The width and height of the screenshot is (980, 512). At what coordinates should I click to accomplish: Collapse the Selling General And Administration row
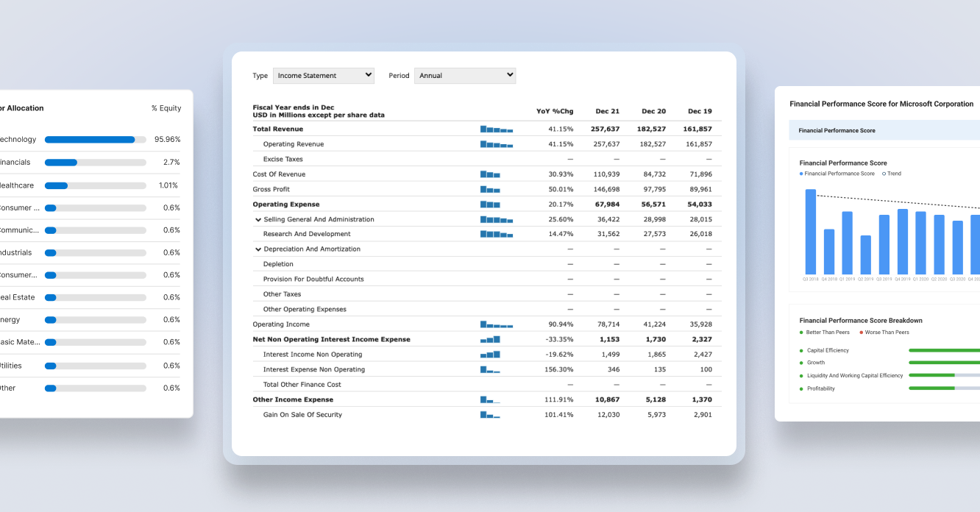[258, 218]
